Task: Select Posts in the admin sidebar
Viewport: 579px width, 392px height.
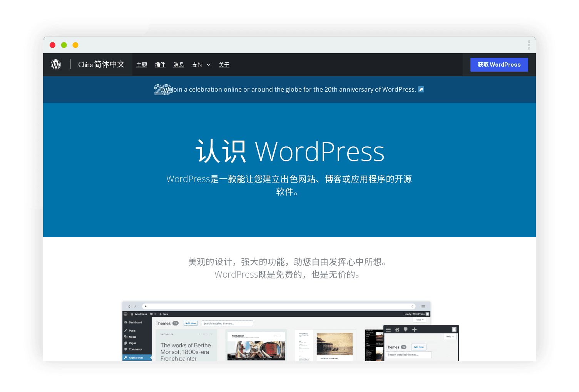Action: (130, 331)
